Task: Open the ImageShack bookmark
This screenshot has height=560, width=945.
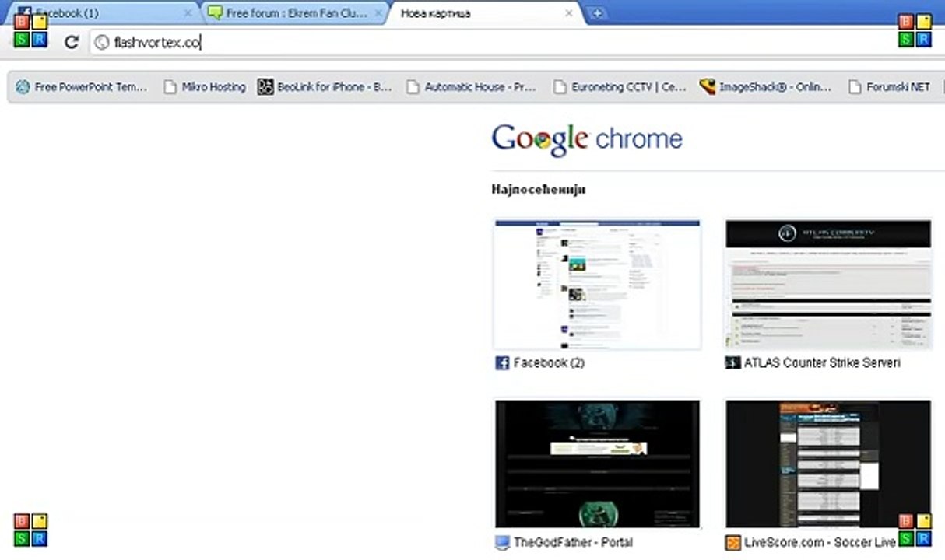Action: 765,87
